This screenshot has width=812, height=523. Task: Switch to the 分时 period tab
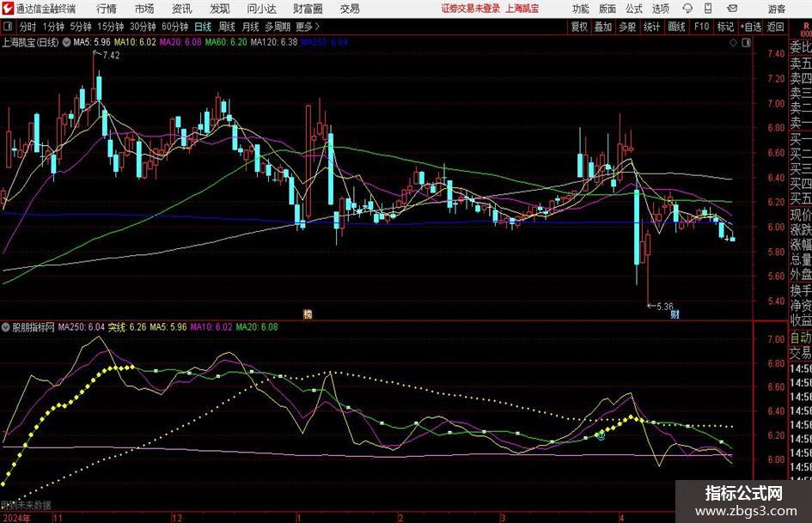point(27,27)
